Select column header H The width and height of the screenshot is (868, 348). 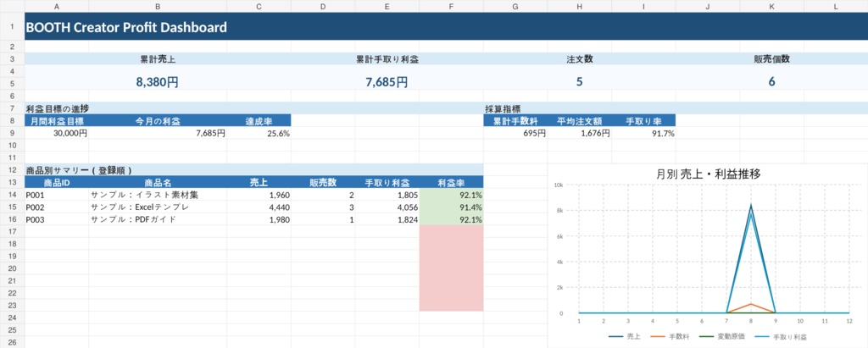click(580, 6)
